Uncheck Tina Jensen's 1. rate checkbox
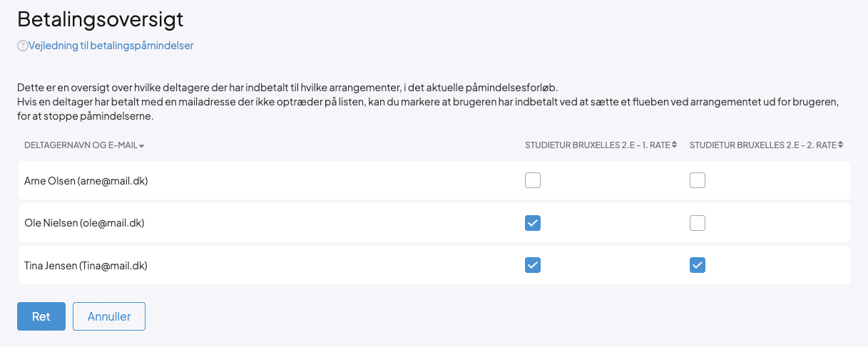This screenshot has width=868, height=347. [x=533, y=265]
